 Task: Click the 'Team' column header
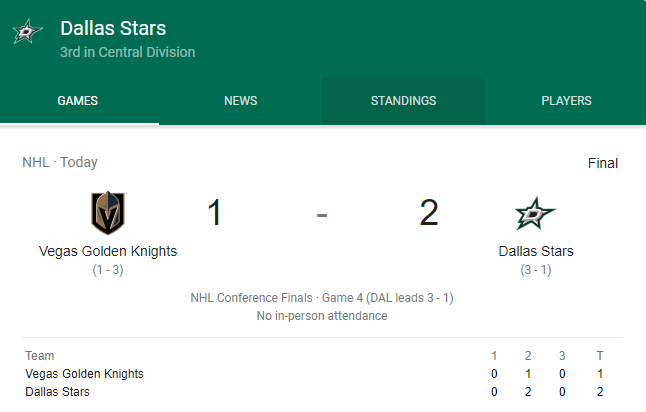click(40, 356)
